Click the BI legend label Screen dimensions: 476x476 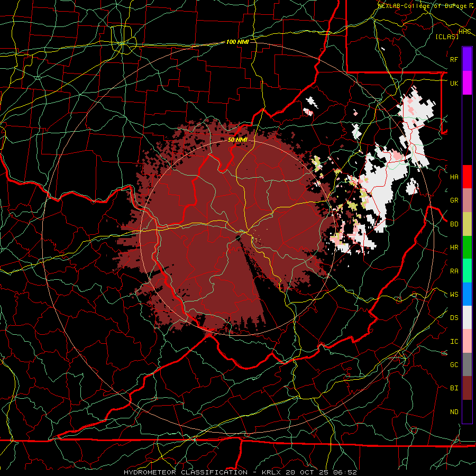pos(454,388)
